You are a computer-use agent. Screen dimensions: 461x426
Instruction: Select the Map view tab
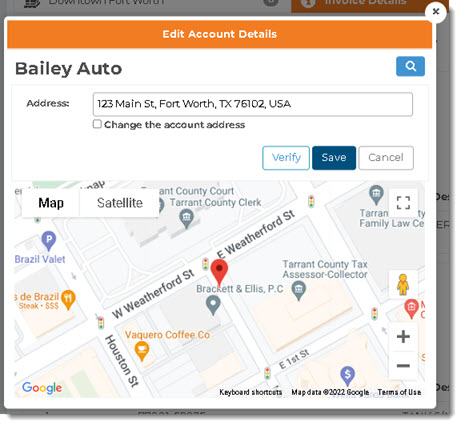tap(51, 203)
